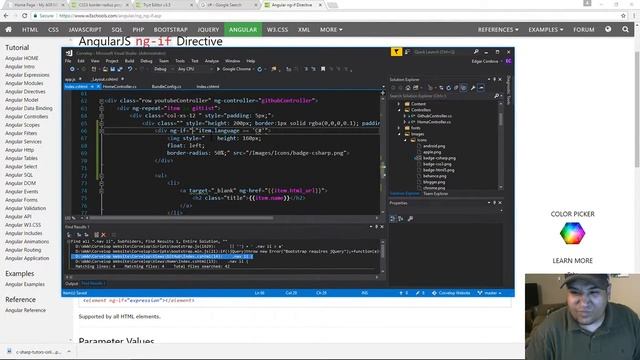Expand the Content folder in Solution Explorer

tap(399, 104)
